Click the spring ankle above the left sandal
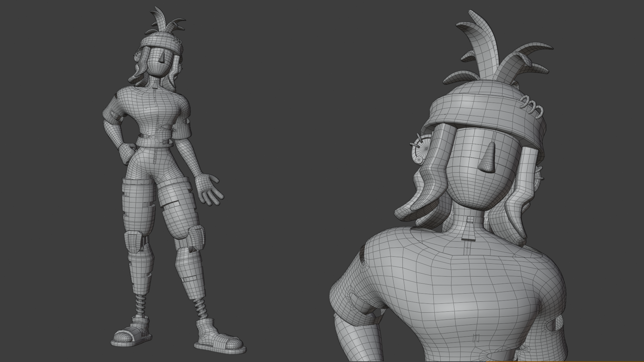The height and width of the screenshot is (362, 644). pos(140,303)
